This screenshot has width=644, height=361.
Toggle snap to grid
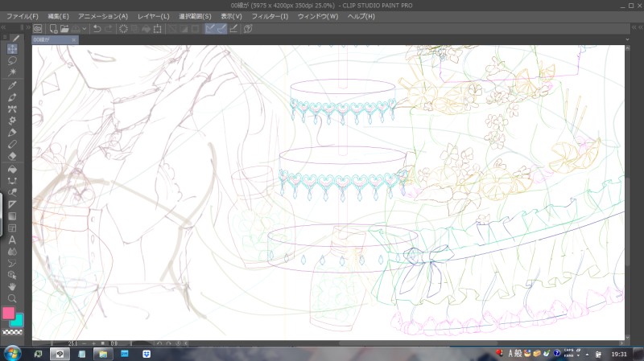pyautogui.click(x=233, y=29)
